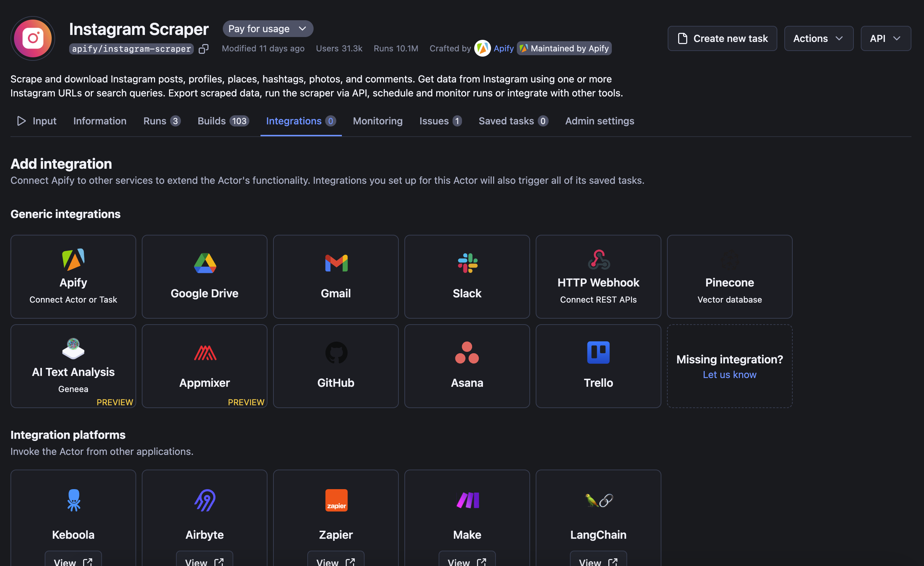Select the Appmixer preview icon
Image resolution: width=924 pixels, height=566 pixels.
(x=205, y=352)
